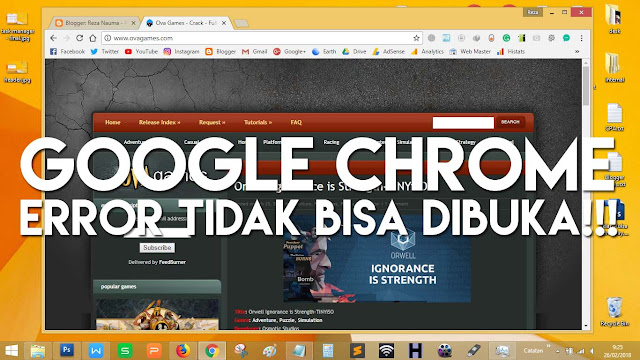This screenshot has height=360, width=640.
Task: Open the Analytics bookmark
Action: click(427, 51)
